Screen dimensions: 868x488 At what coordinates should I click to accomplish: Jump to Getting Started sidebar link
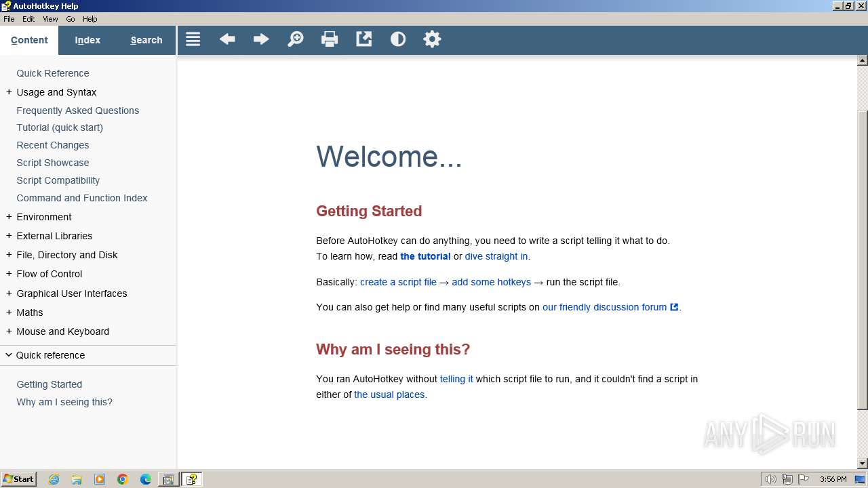[50, 384]
